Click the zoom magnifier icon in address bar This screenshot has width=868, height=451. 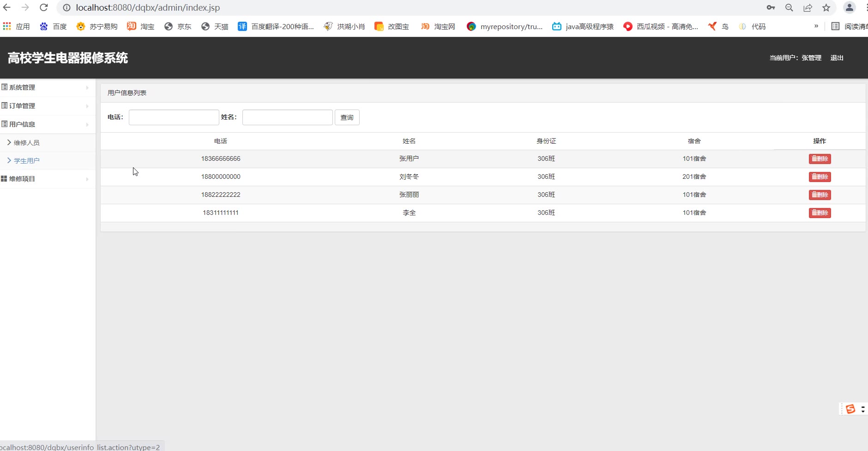point(789,7)
